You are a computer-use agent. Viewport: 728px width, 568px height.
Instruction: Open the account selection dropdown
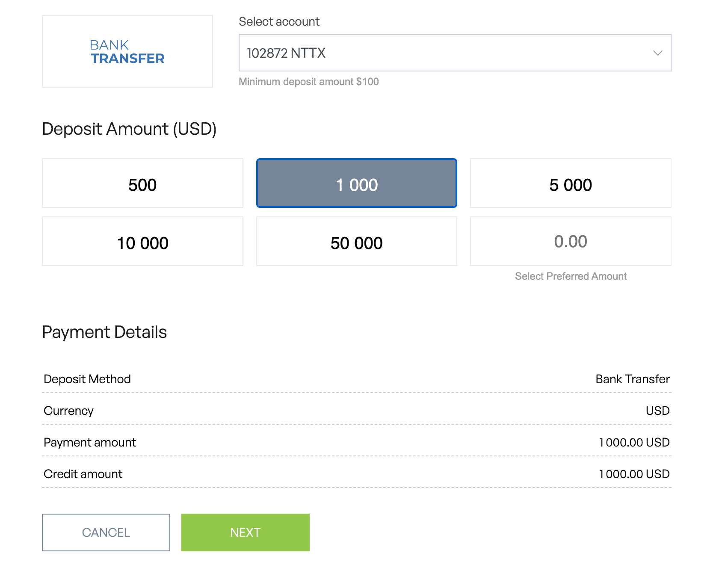455,52
